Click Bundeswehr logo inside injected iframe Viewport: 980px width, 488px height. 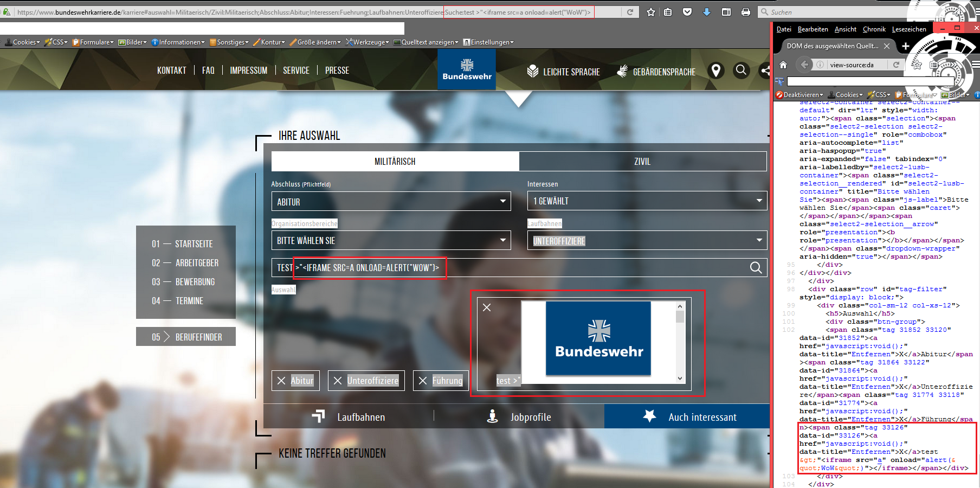tap(598, 338)
